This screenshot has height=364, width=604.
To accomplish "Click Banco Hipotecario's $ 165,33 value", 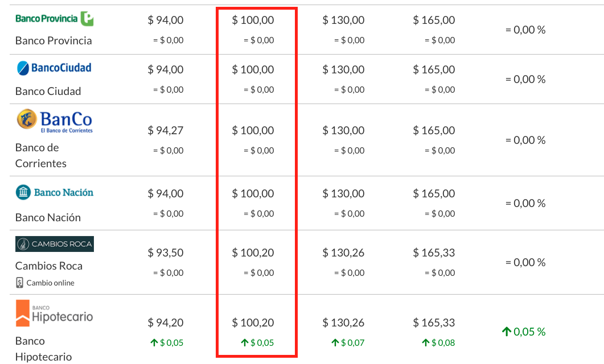I will 434,322.
